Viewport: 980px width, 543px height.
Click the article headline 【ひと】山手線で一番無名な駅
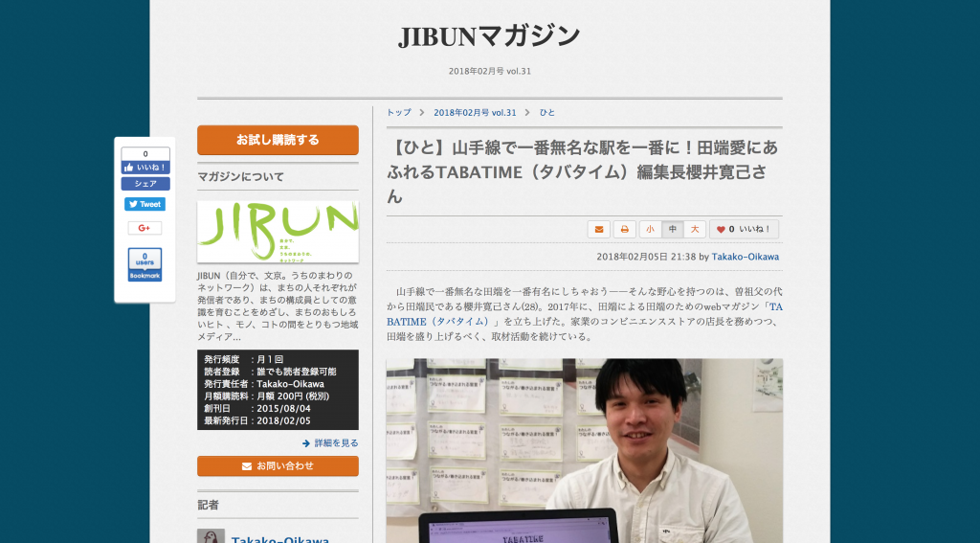coord(583,172)
